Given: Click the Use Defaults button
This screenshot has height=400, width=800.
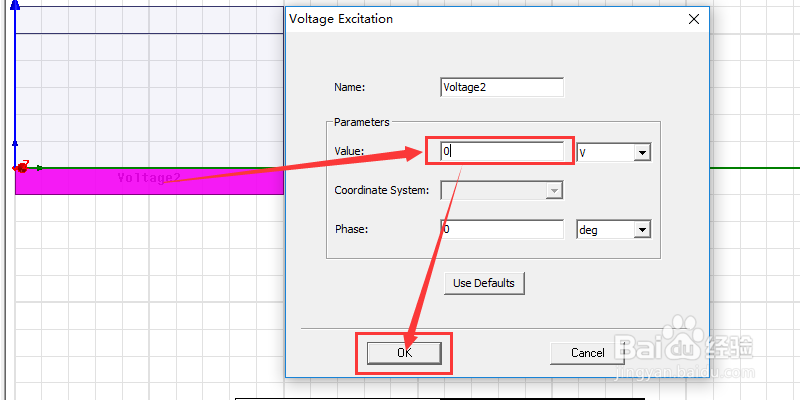Looking at the screenshot, I should [484, 283].
